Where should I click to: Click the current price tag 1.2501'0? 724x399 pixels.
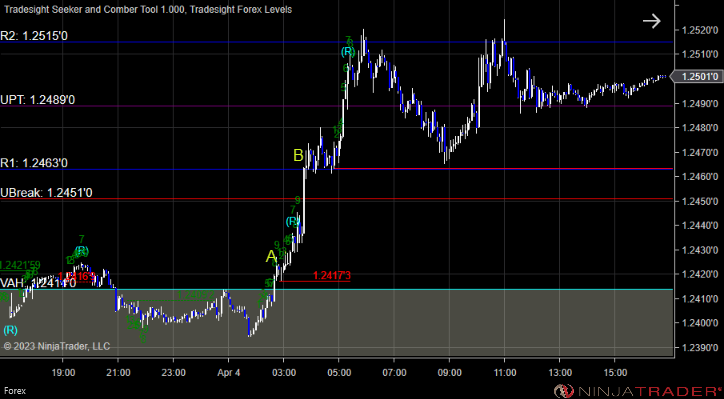tap(696, 77)
